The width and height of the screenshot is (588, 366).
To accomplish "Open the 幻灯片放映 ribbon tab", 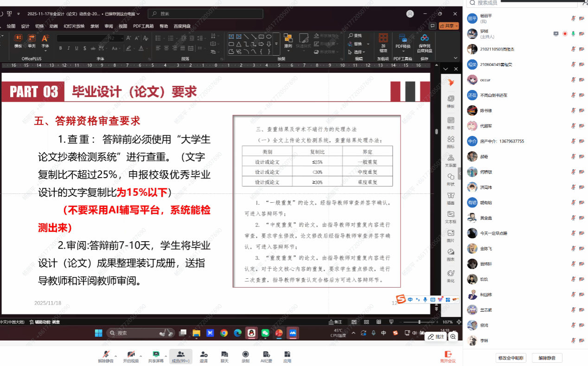I will coord(74,26).
